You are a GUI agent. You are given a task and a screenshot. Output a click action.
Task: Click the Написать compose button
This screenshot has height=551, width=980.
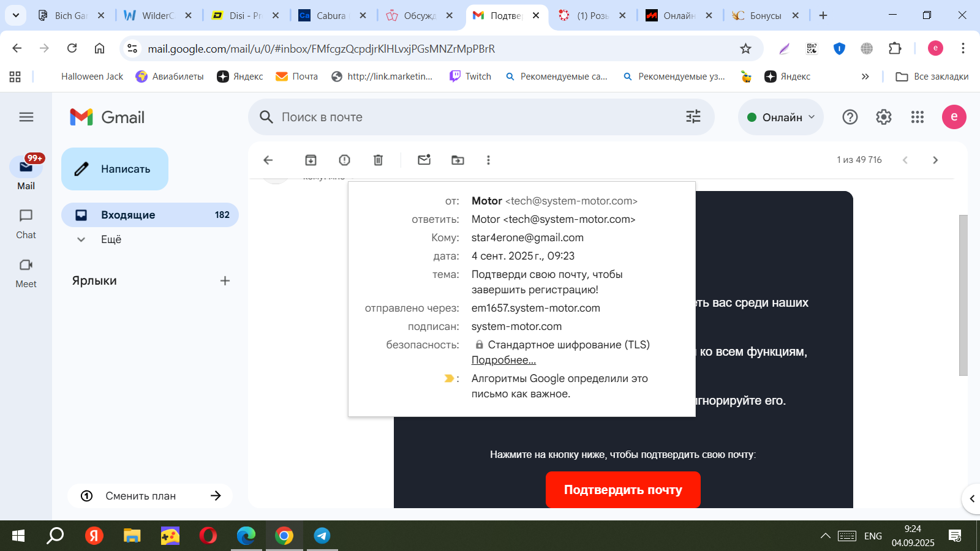point(115,169)
